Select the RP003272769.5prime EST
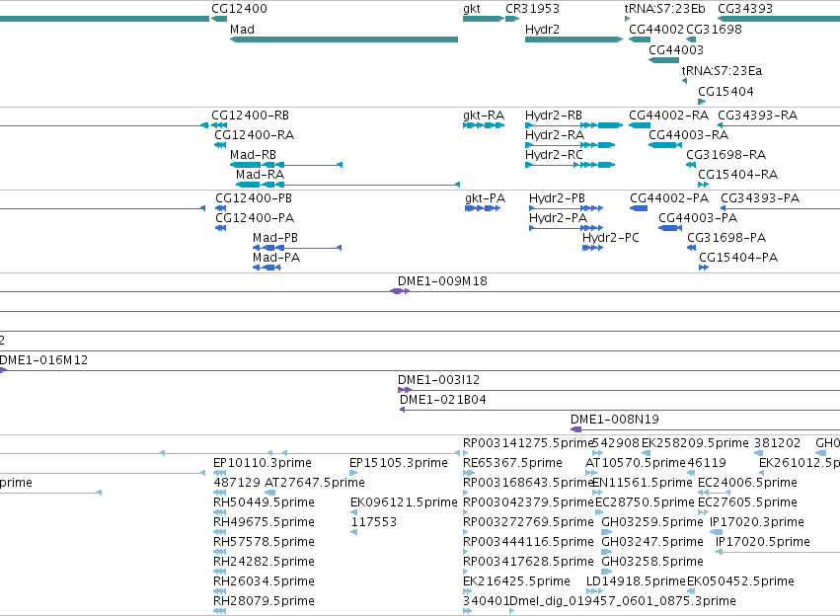The image size is (840, 616). (466, 532)
